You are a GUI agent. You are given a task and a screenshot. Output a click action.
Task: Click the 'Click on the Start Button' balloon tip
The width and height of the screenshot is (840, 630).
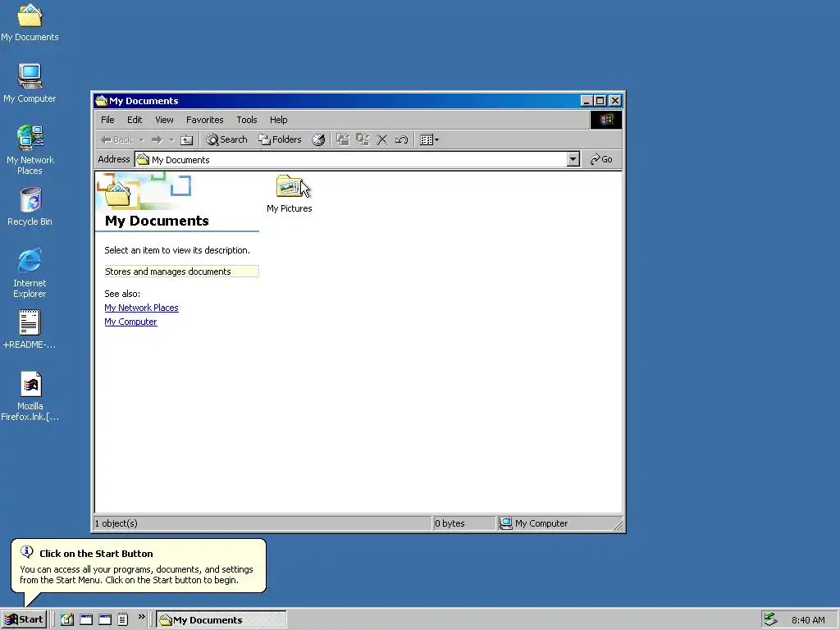[138, 566]
